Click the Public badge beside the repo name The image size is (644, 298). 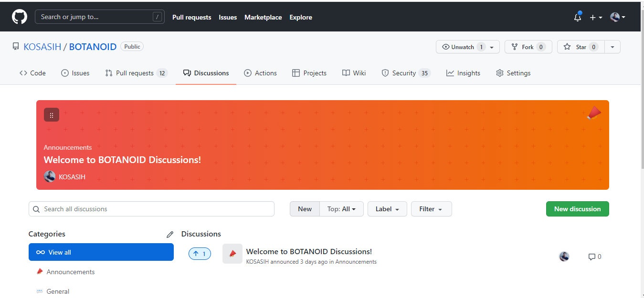[x=132, y=47]
